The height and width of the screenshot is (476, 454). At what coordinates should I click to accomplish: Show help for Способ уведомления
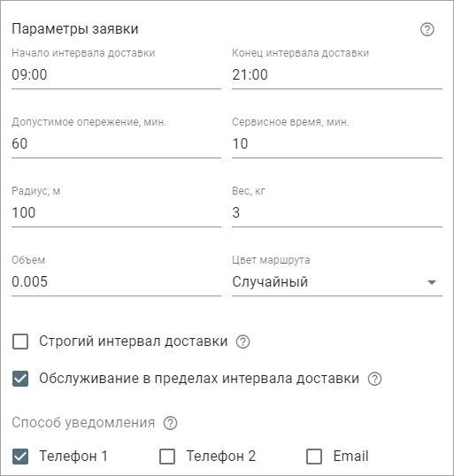(171, 423)
